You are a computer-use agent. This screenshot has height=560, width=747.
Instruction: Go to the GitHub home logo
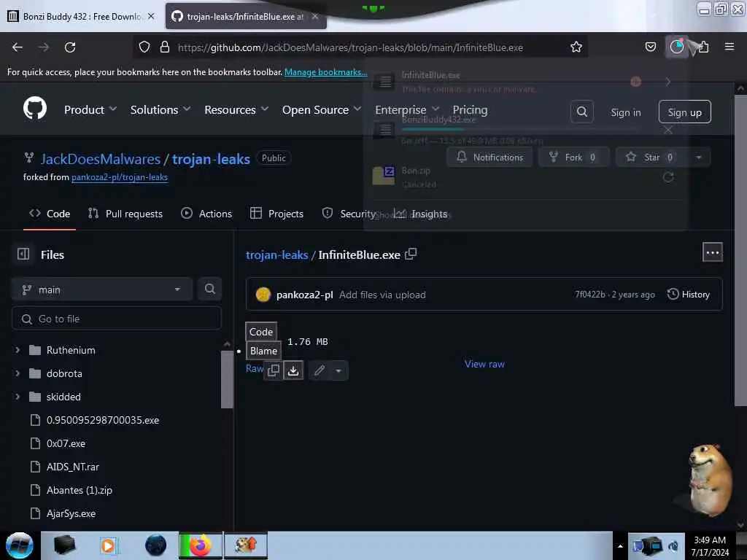35,109
